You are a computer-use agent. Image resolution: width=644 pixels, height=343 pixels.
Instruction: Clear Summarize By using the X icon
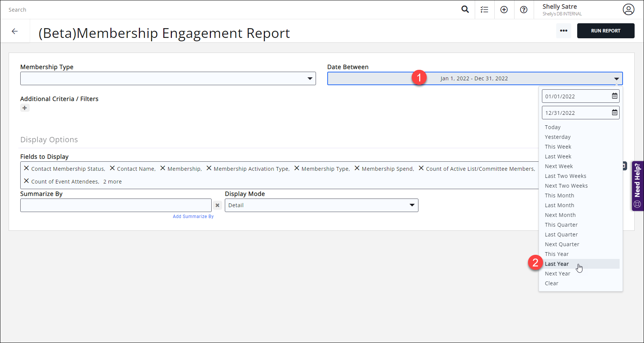[x=217, y=205]
